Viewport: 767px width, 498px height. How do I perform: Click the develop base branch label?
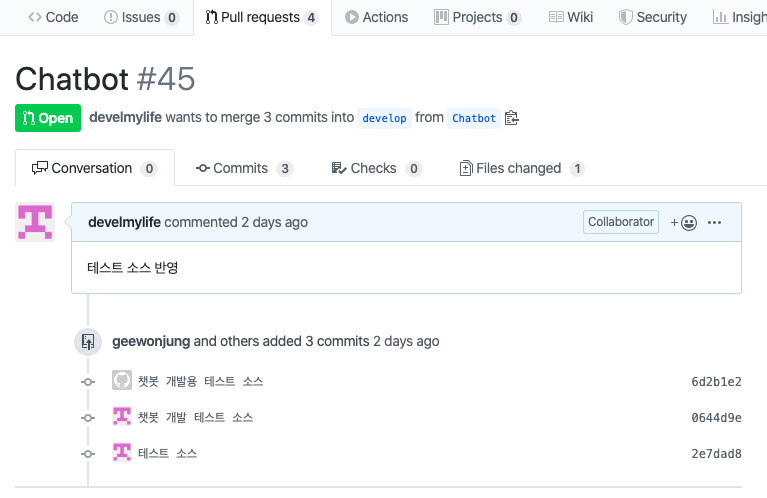point(384,118)
